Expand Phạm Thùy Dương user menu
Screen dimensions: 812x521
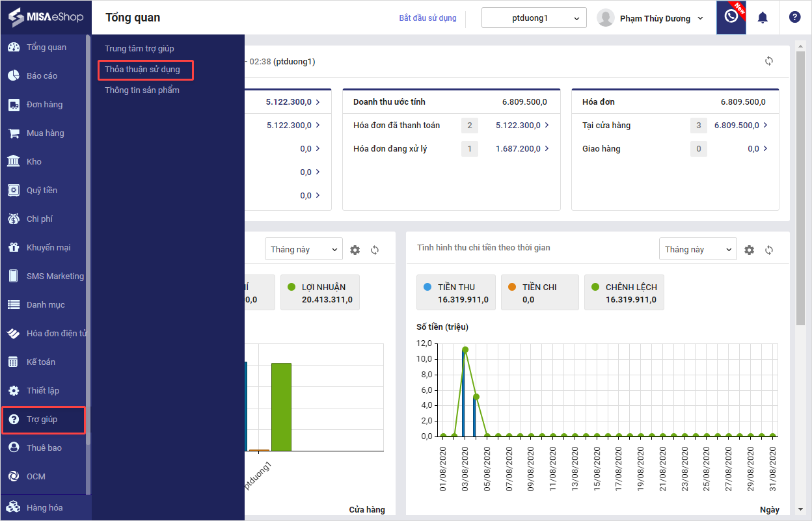tap(651, 18)
